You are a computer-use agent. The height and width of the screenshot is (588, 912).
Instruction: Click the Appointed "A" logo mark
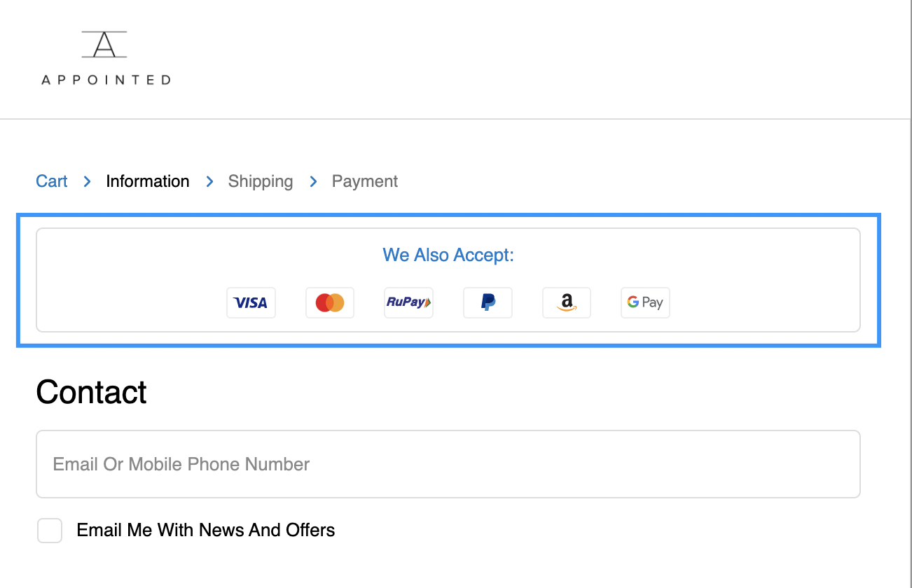click(104, 44)
